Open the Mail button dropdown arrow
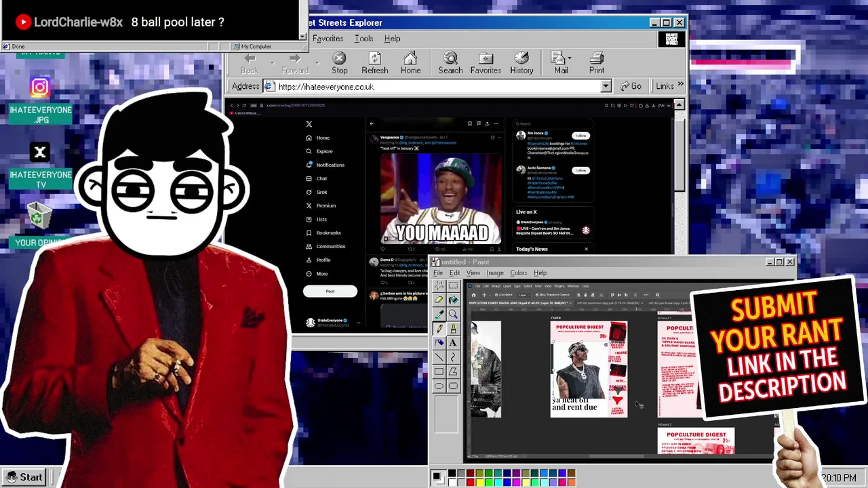Viewport: 868px width, 488px height. 571,58
